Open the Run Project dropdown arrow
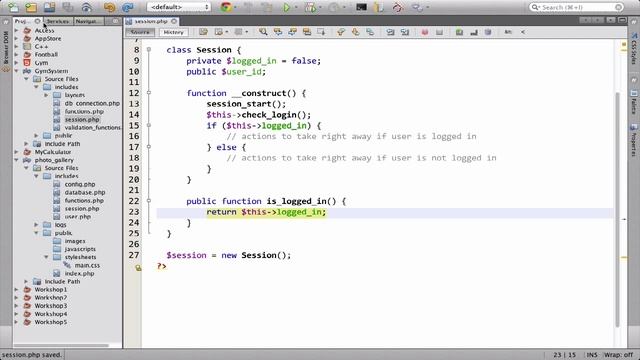This screenshot has width=640, height=360. tap(296, 7)
